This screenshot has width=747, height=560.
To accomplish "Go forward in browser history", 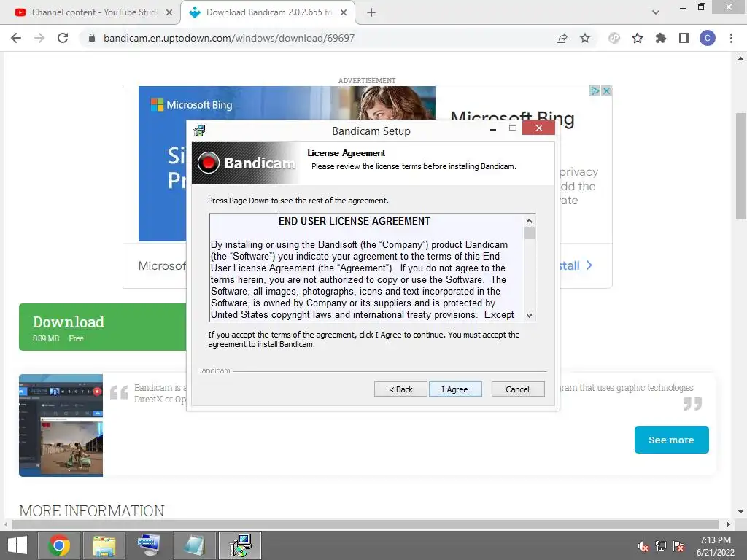I will pos(39,38).
